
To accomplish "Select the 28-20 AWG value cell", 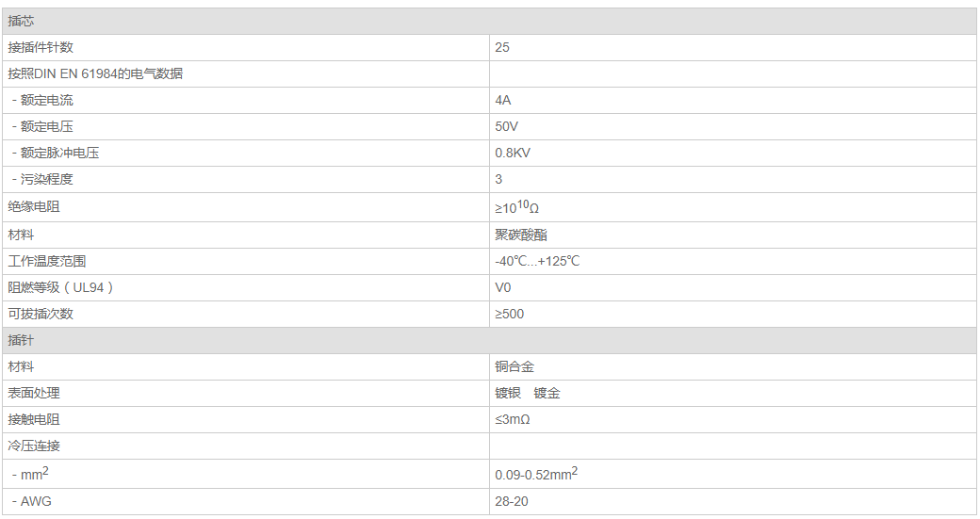I will coord(512,501).
